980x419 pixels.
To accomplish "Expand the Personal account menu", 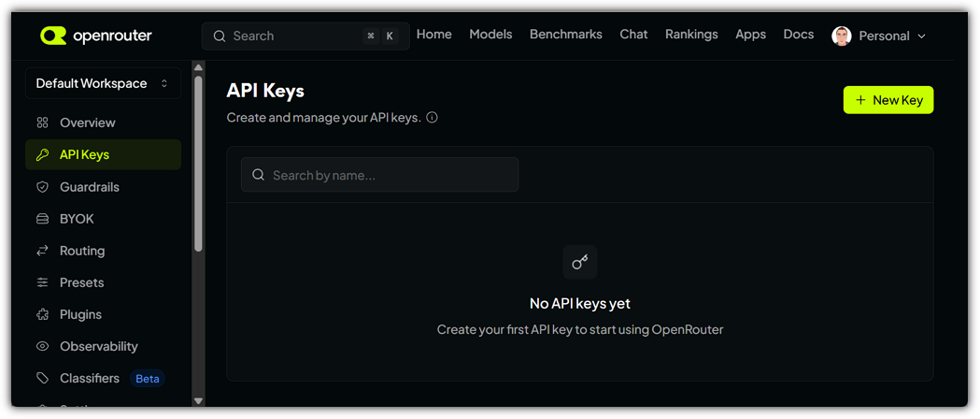I will click(880, 36).
